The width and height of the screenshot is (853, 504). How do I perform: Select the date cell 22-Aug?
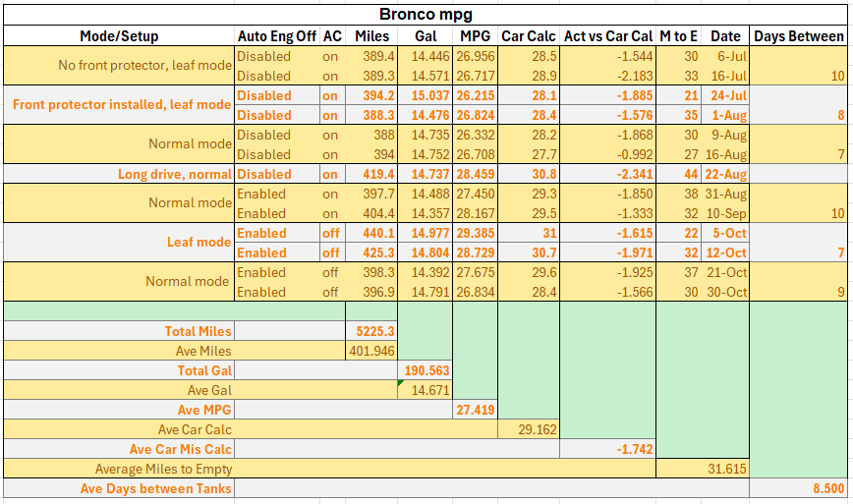725,174
